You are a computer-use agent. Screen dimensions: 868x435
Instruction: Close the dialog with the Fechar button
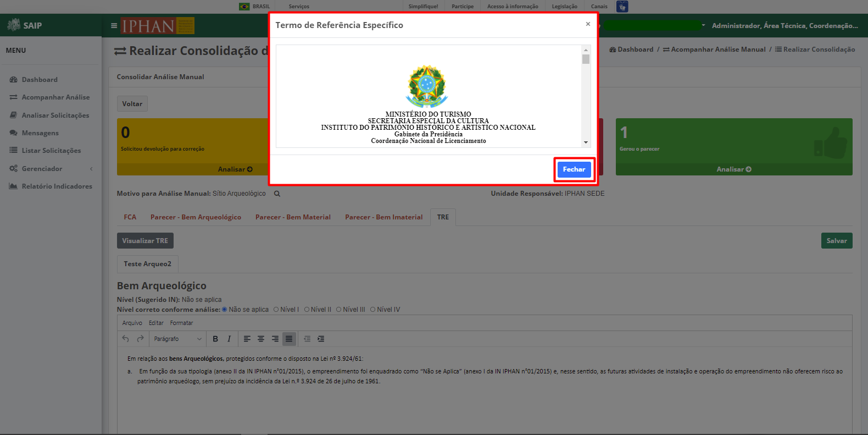pos(574,169)
